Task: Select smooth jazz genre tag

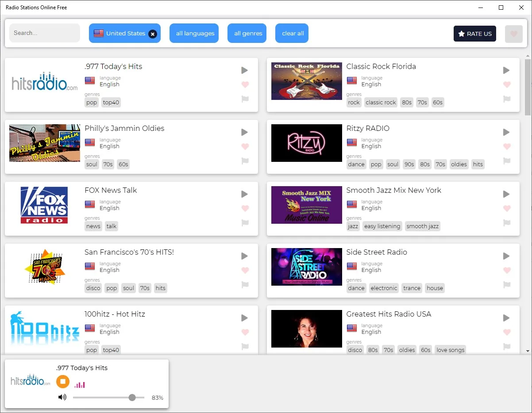Action: [423, 226]
